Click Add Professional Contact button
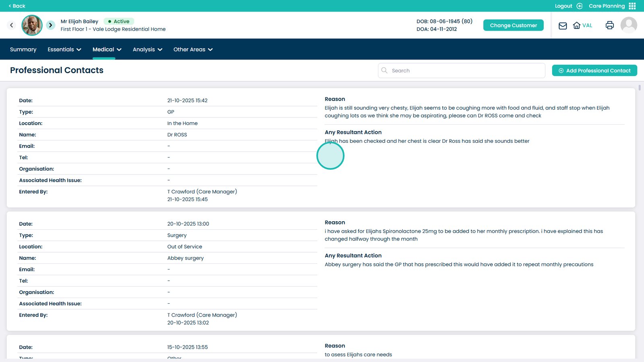 pyautogui.click(x=594, y=70)
